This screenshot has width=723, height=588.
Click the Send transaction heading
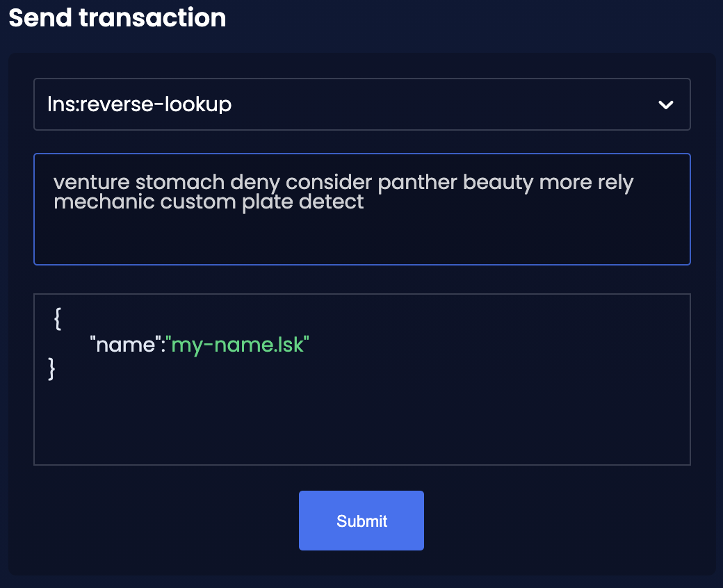117,17
